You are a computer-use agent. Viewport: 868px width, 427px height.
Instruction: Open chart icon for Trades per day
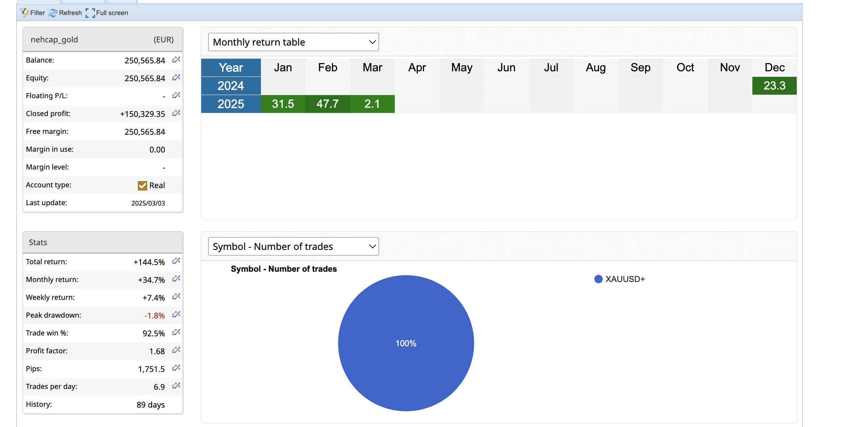[x=176, y=386]
